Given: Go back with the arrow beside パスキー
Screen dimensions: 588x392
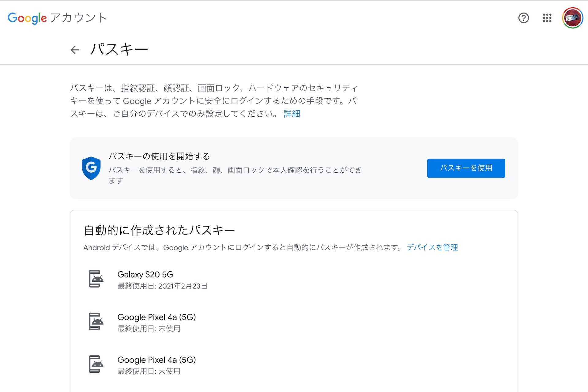Looking at the screenshot, I should pyautogui.click(x=75, y=50).
